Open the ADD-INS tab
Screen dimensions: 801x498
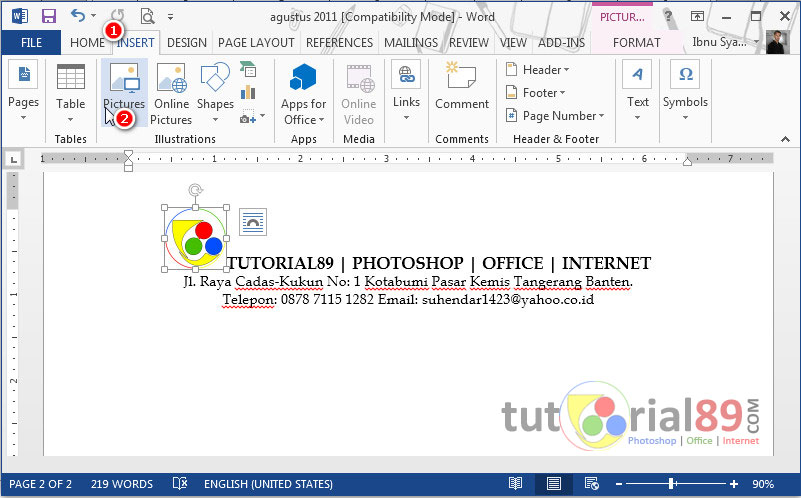pos(561,43)
